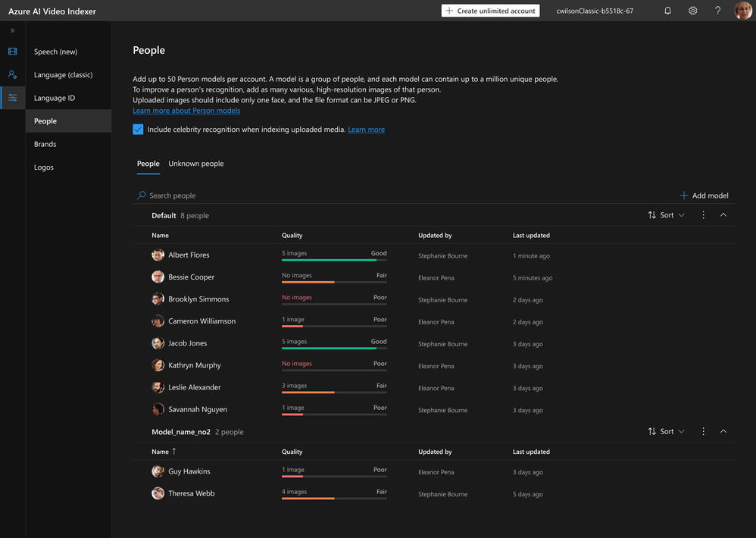
Task: Open Jacob Jones person entry
Action: [187, 343]
